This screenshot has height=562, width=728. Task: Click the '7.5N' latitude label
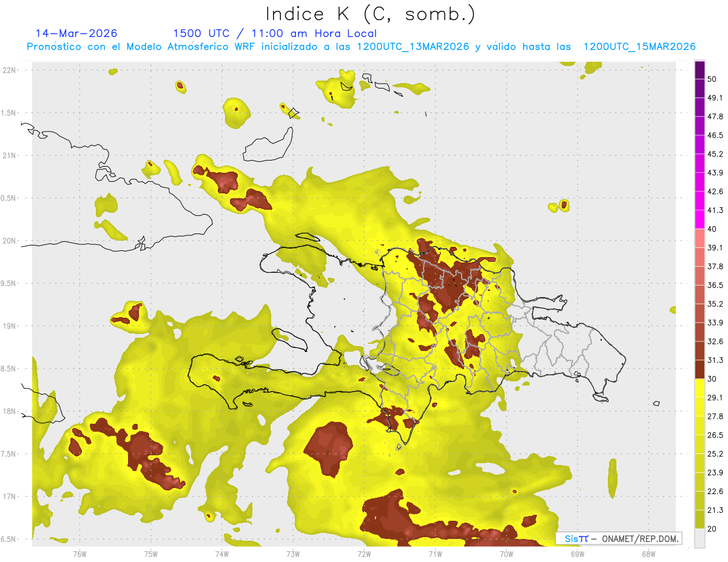(9, 453)
